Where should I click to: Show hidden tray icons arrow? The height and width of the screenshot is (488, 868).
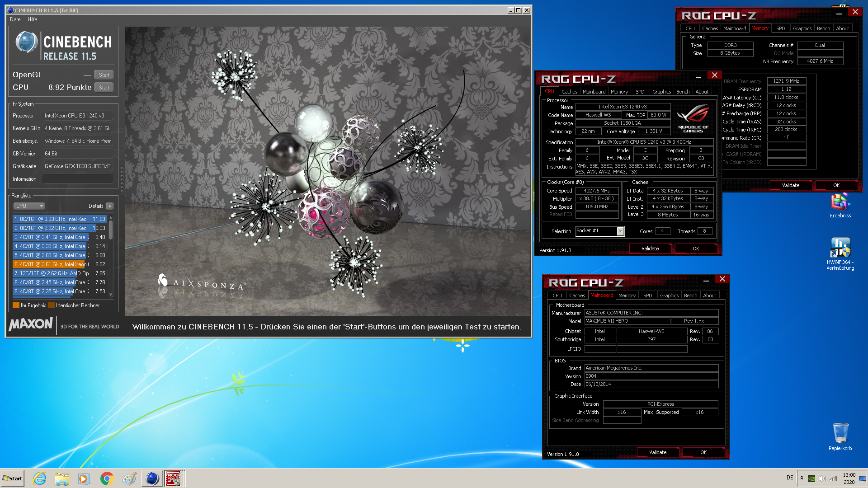click(802, 478)
